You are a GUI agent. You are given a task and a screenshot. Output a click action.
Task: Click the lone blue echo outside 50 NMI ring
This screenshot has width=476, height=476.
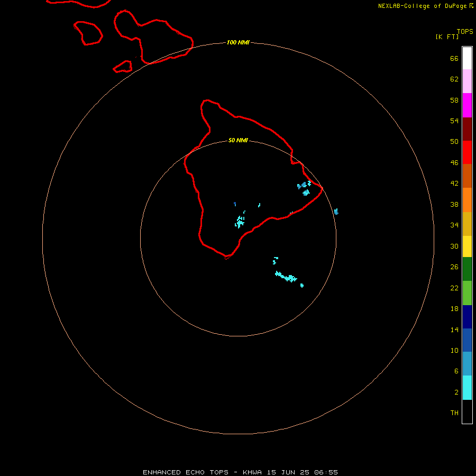coord(336,212)
